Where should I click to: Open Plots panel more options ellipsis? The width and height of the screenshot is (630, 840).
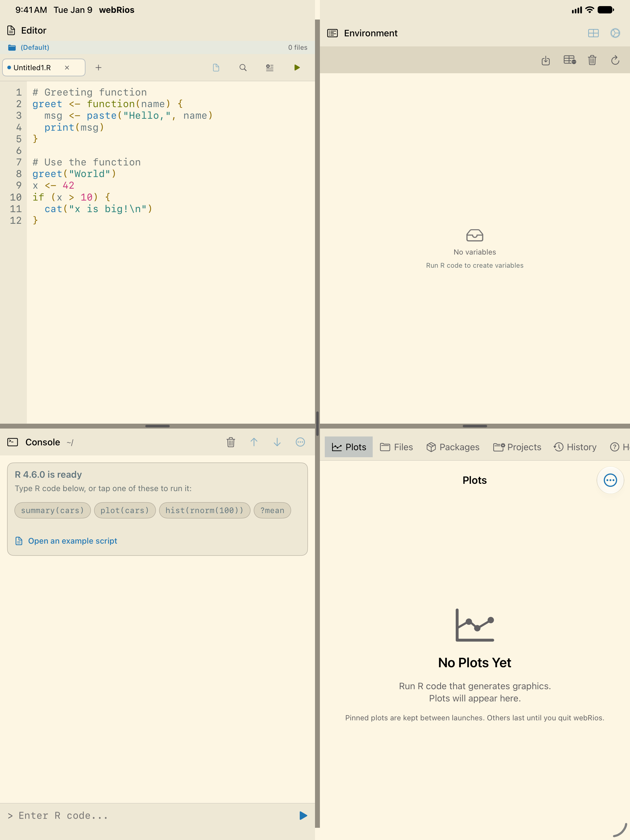610,480
